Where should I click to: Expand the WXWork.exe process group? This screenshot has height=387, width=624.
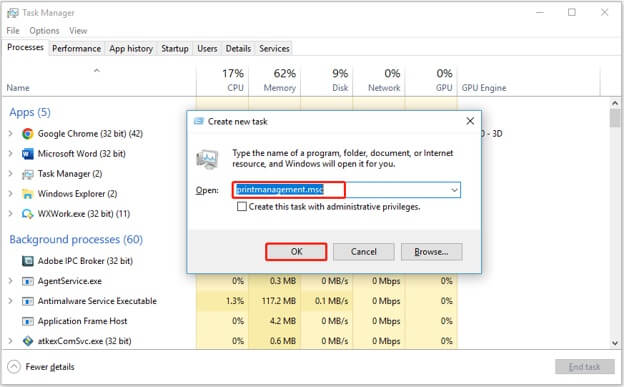coord(11,214)
